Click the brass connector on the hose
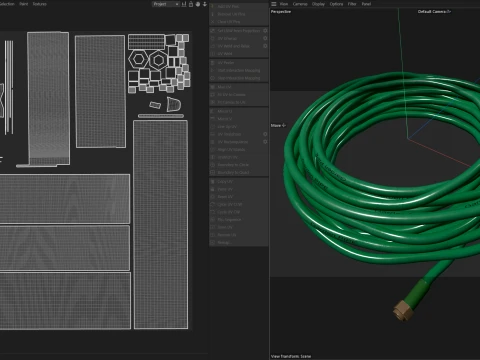Viewport: 480px width, 360px height. [x=402, y=310]
